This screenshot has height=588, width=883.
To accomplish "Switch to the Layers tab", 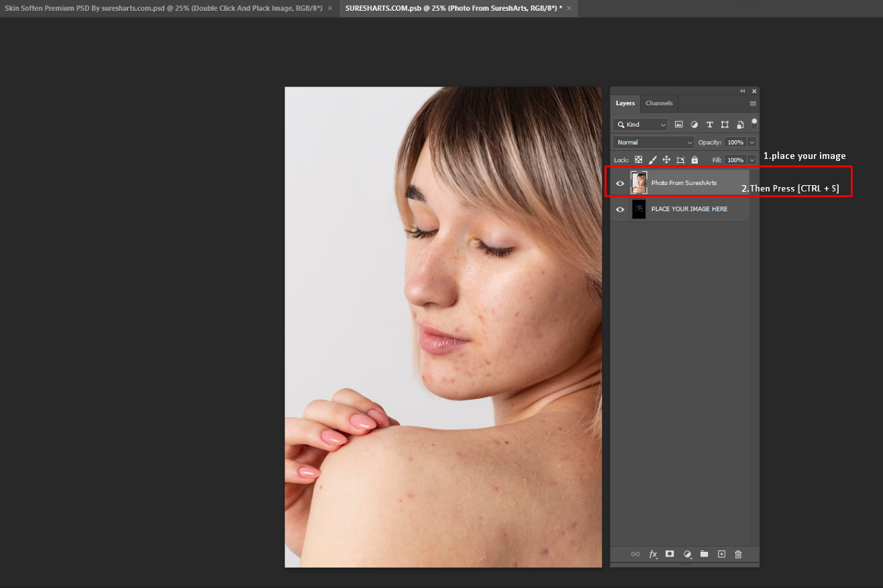I will 625,103.
